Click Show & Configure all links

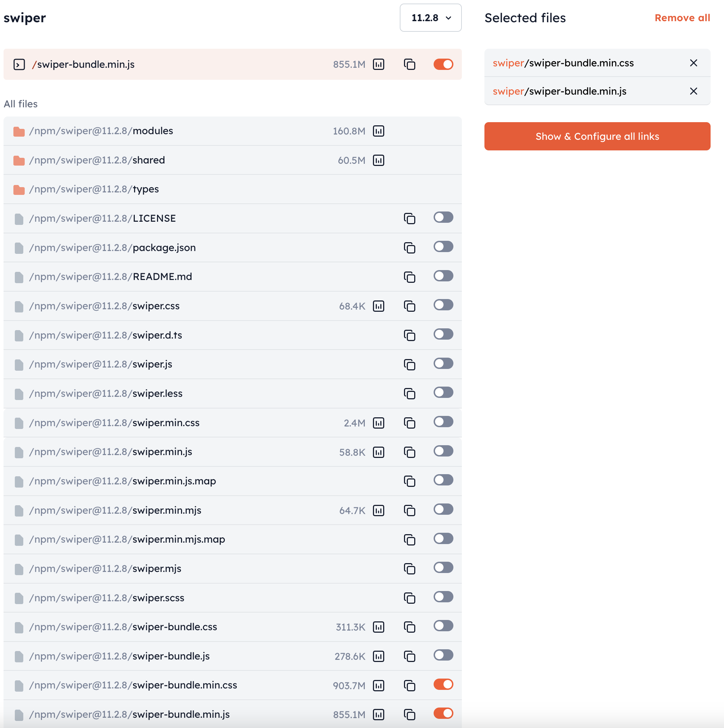click(597, 136)
